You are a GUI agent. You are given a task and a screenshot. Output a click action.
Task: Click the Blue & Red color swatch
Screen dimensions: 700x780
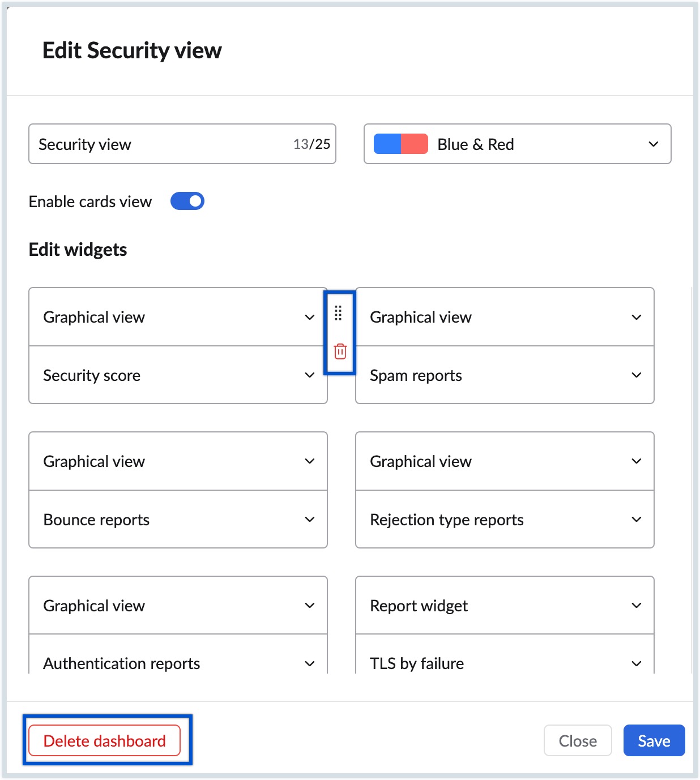(x=401, y=144)
